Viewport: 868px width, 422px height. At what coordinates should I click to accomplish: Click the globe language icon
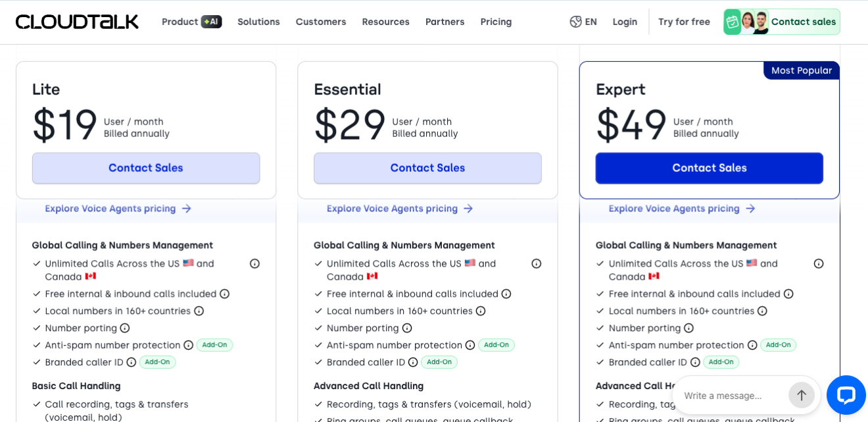[575, 22]
